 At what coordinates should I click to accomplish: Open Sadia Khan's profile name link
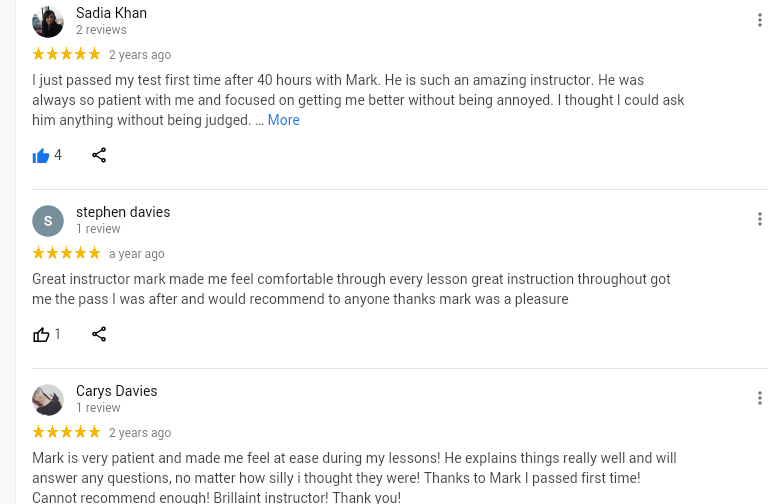point(111,13)
